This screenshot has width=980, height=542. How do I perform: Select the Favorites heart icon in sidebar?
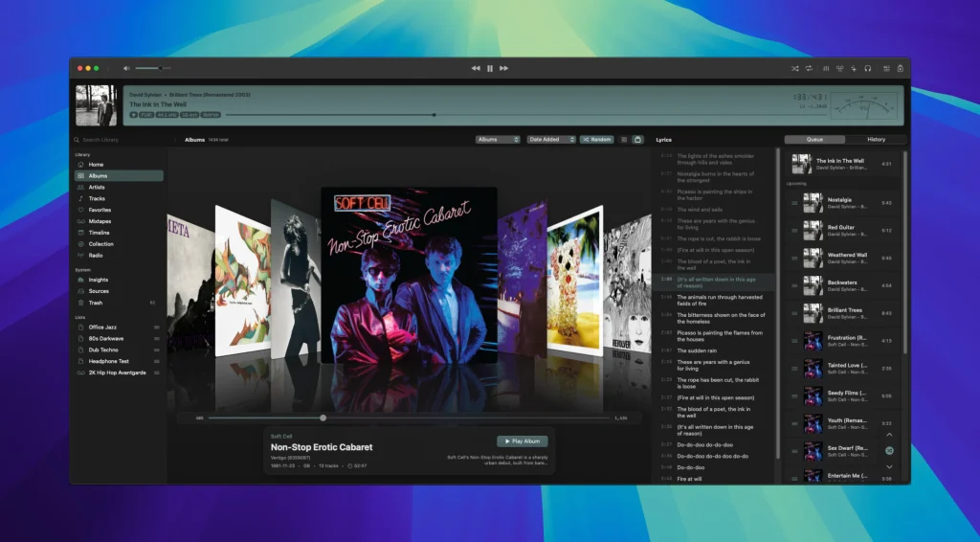tap(80, 210)
